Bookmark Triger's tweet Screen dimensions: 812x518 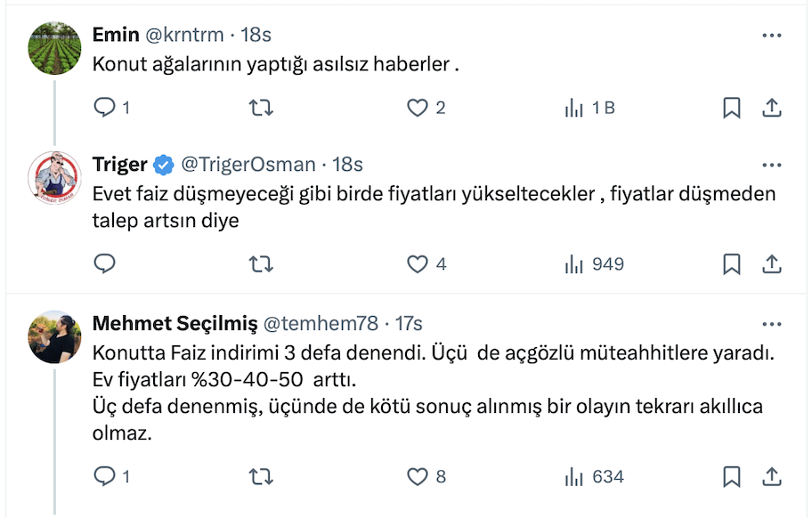[731, 264]
